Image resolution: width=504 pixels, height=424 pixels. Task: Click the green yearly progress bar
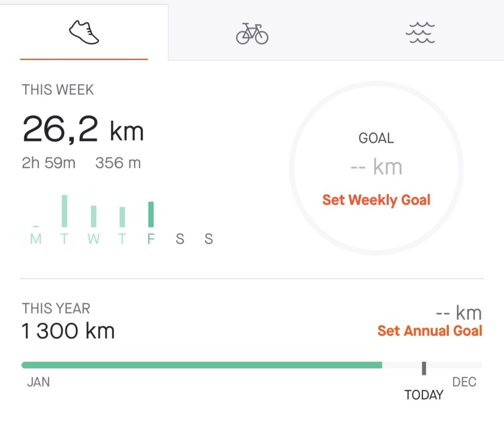pos(202,365)
